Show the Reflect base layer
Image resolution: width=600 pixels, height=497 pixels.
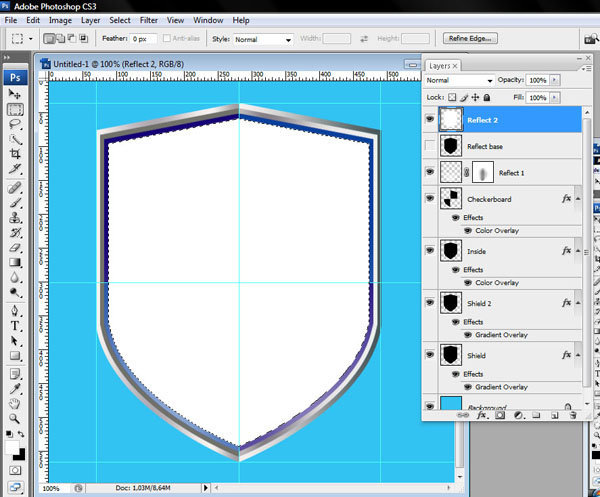(x=430, y=145)
